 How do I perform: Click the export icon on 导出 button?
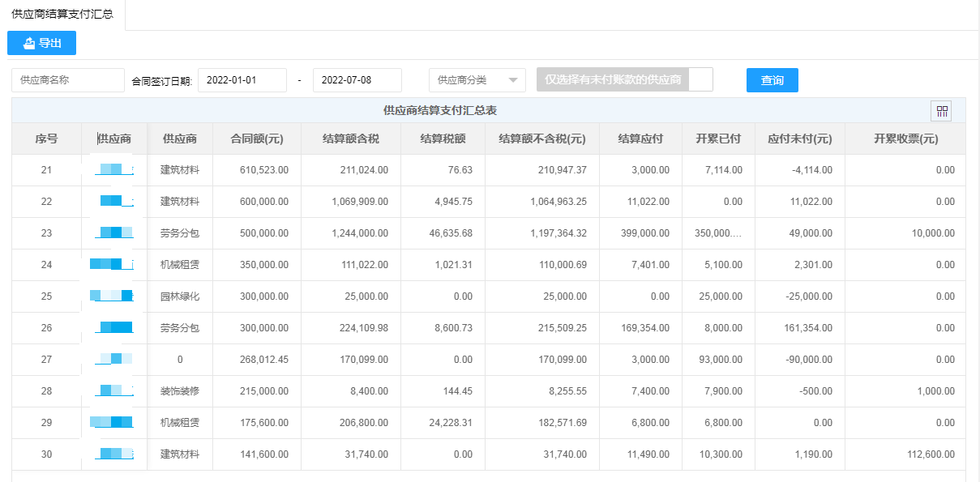pyautogui.click(x=29, y=43)
